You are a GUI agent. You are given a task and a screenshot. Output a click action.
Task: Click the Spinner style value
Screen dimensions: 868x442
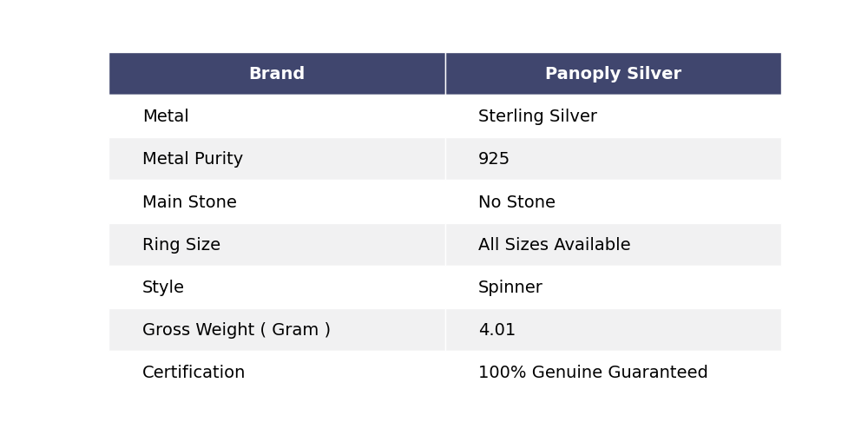510,287
